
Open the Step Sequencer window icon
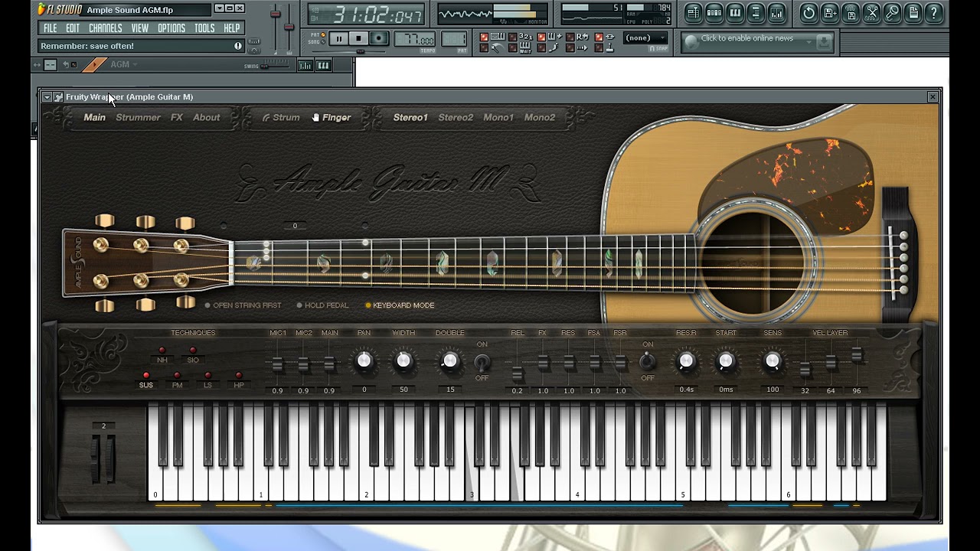714,12
